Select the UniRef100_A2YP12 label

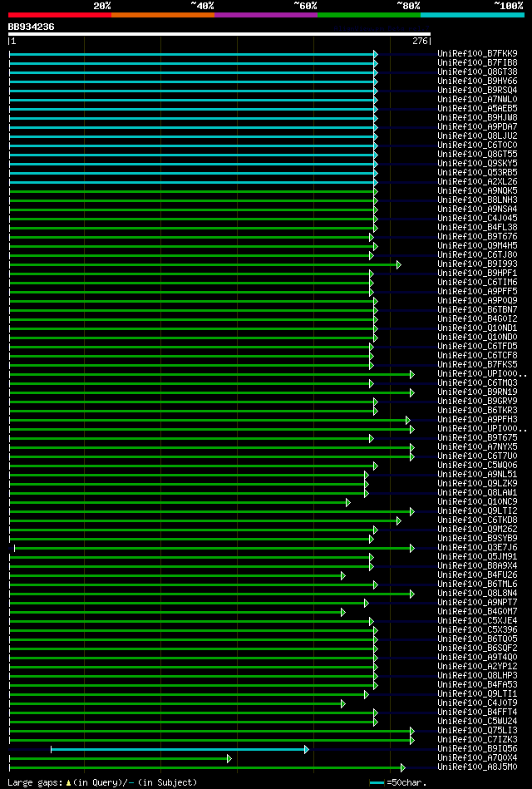pyautogui.click(x=477, y=667)
